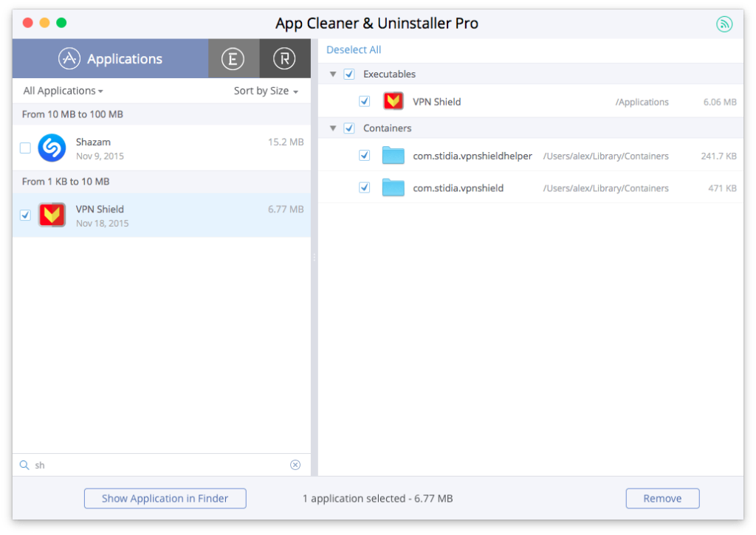The width and height of the screenshot is (756, 535).
Task: Collapse the Executables section
Action: pos(333,74)
